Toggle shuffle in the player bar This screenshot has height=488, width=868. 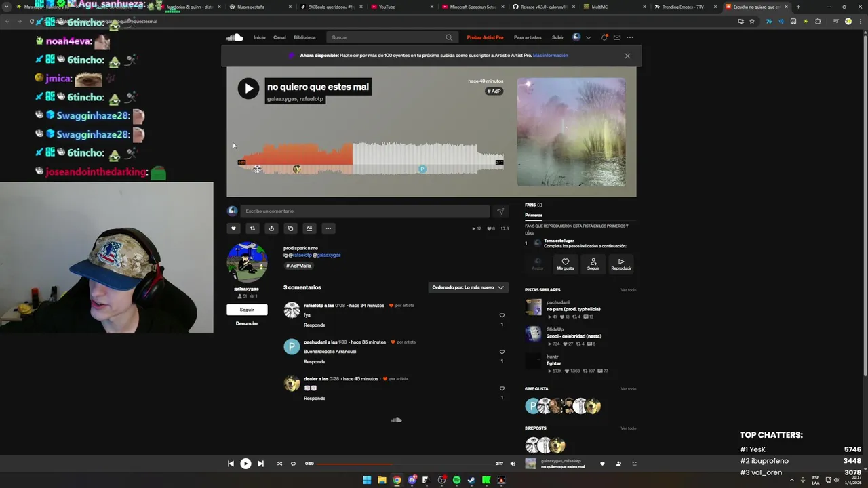tap(279, 464)
